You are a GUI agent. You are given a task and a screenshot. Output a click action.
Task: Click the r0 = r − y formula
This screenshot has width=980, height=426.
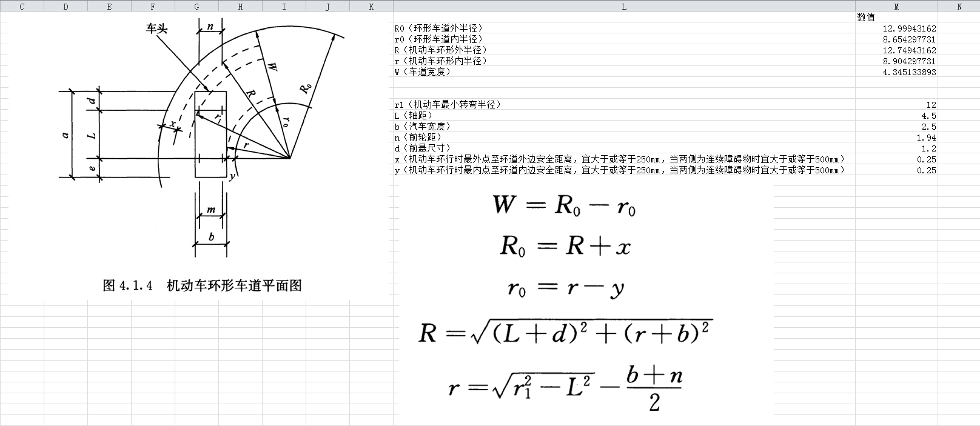(x=566, y=288)
